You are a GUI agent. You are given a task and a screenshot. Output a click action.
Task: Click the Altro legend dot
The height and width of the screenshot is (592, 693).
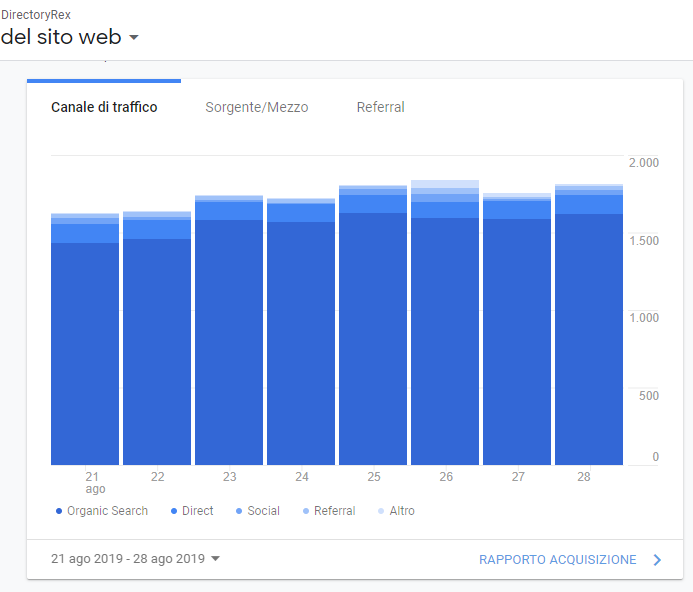pyautogui.click(x=381, y=511)
